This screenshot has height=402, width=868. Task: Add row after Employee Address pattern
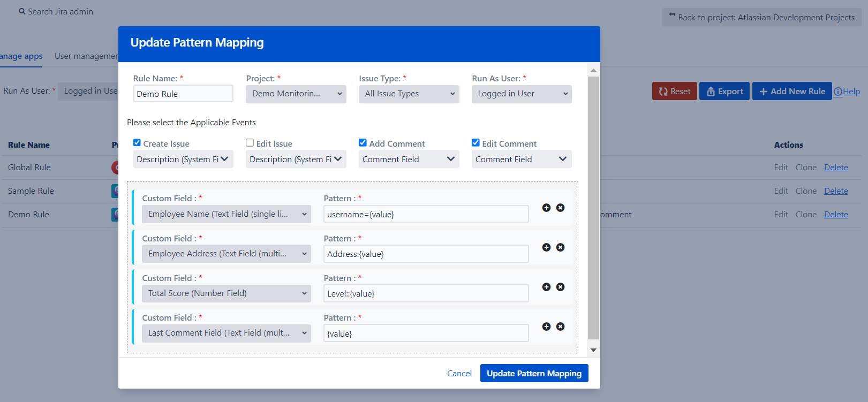coord(546,247)
